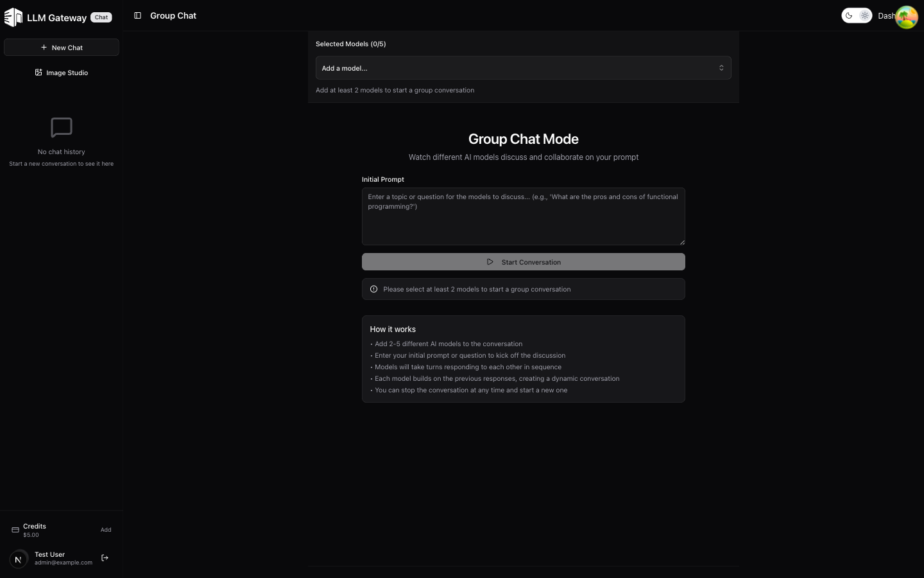
Task: Click the log out arrow icon
Action: 105,558
